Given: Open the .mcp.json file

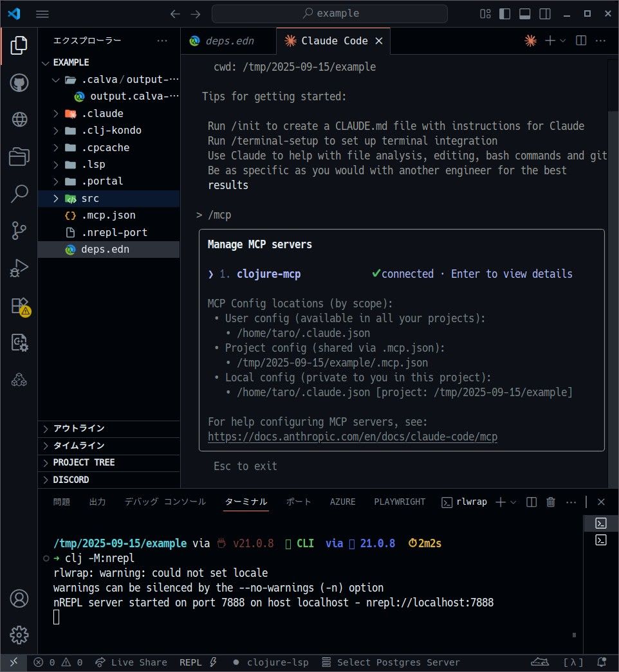Looking at the screenshot, I should (x=109, y=215).
